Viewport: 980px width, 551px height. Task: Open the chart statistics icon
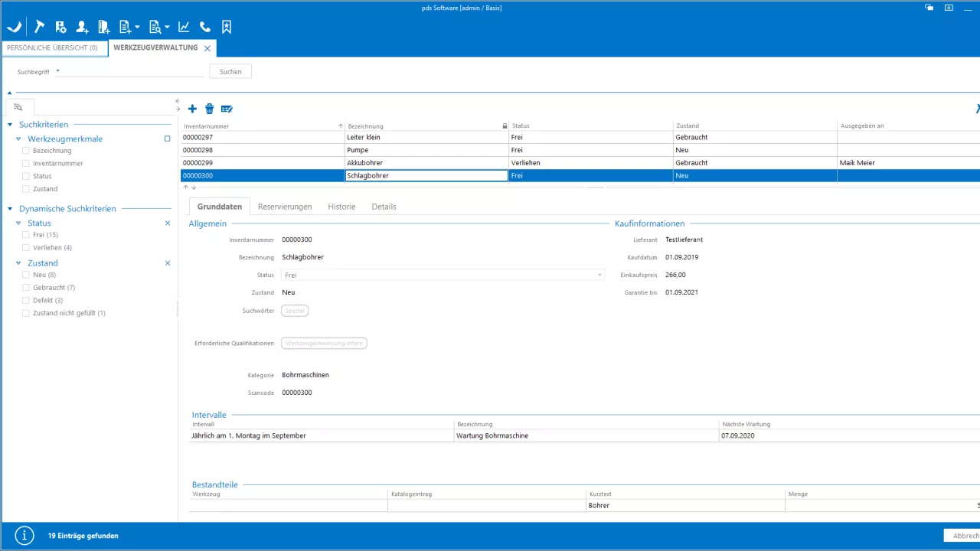(x=184, y=27)
